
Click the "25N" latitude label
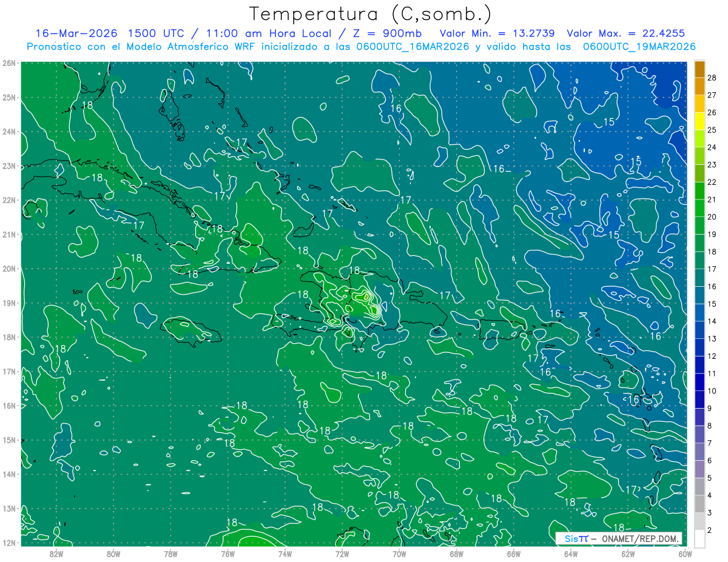point(8,97)
